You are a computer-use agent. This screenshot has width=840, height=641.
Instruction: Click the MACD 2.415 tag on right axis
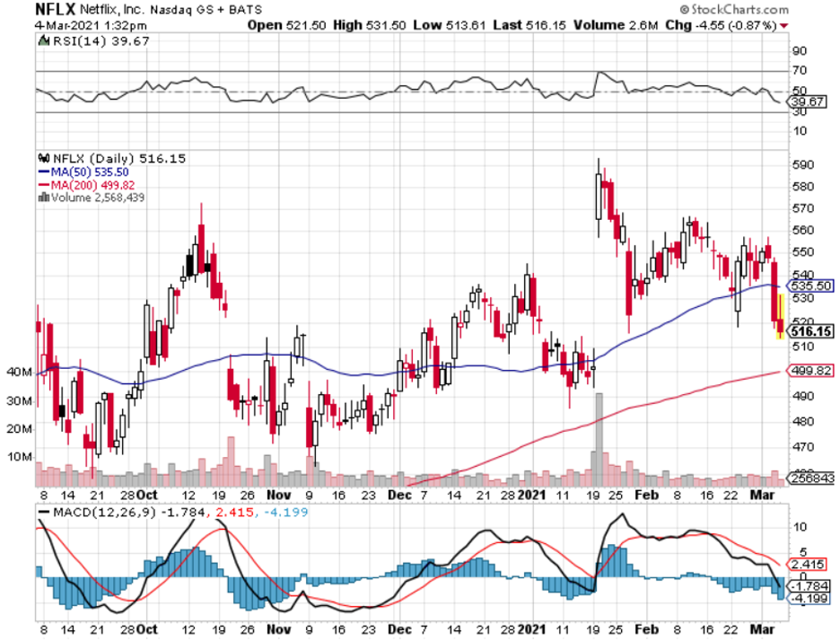point(807,565)
